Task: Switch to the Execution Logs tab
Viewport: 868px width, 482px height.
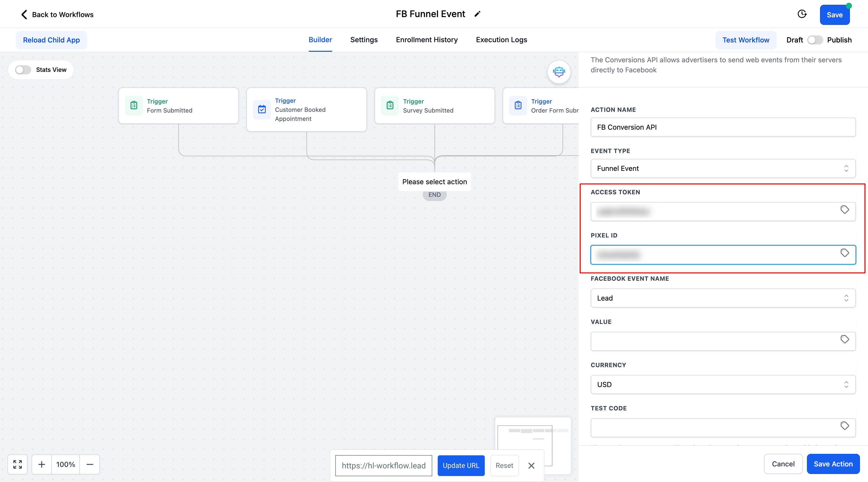Action: click(x=501, y=40)
